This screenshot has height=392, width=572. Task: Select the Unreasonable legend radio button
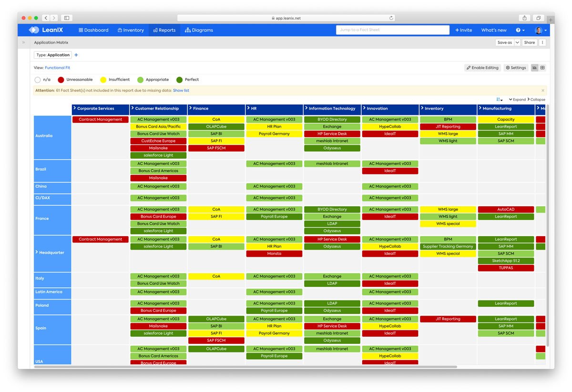pyautogui.click(x=60, y=80)
